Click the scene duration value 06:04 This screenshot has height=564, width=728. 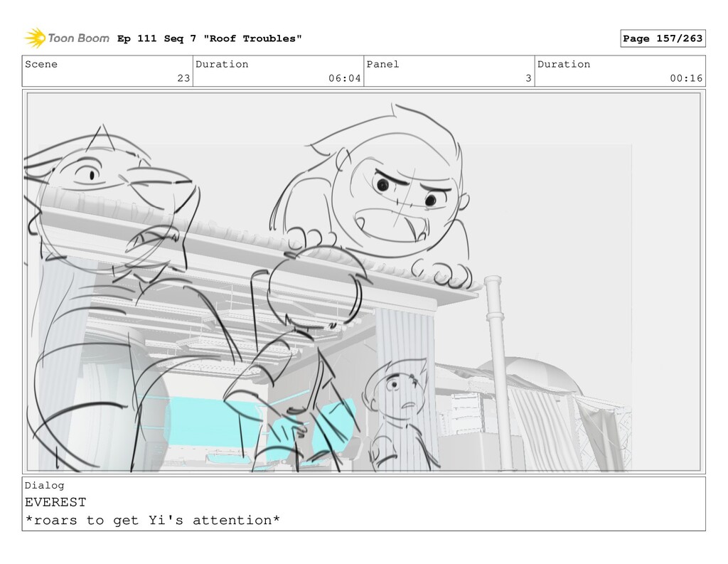[x=345, y=78]
